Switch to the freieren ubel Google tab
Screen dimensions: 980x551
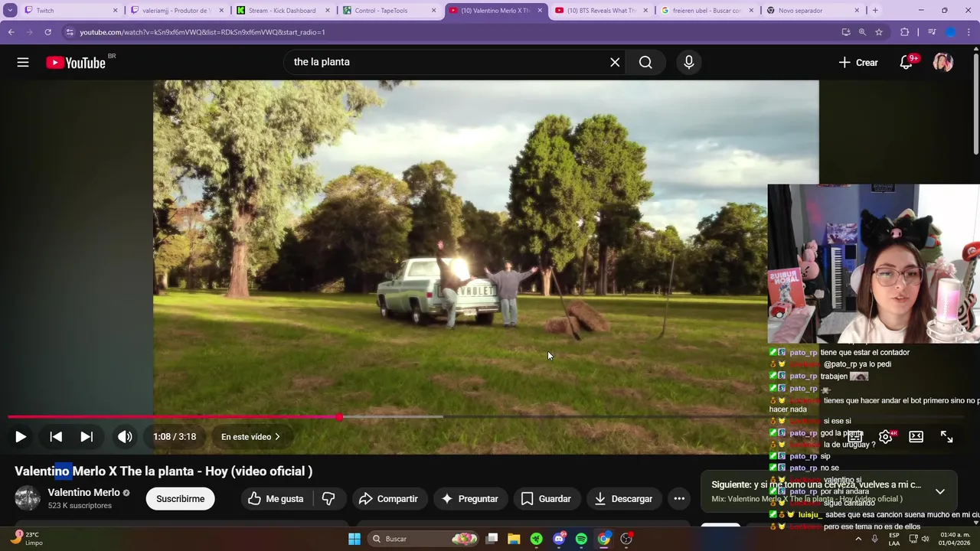click(707, 11)
